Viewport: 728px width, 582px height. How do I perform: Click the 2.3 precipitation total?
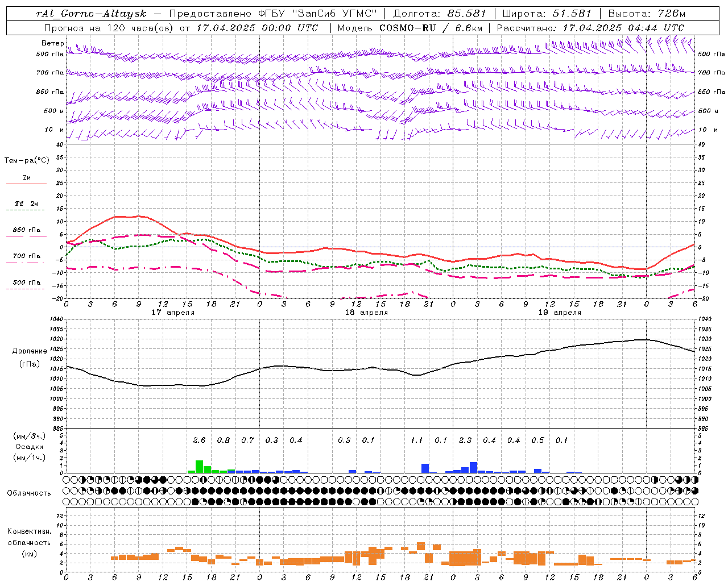[465, 440]
